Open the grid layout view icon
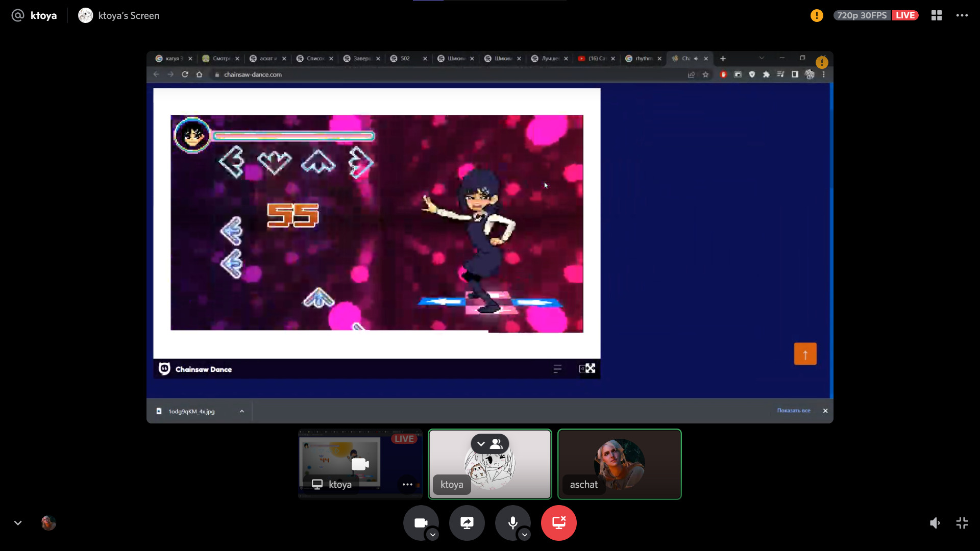Viewport: 980px width, 551px height. pos(936,16)
